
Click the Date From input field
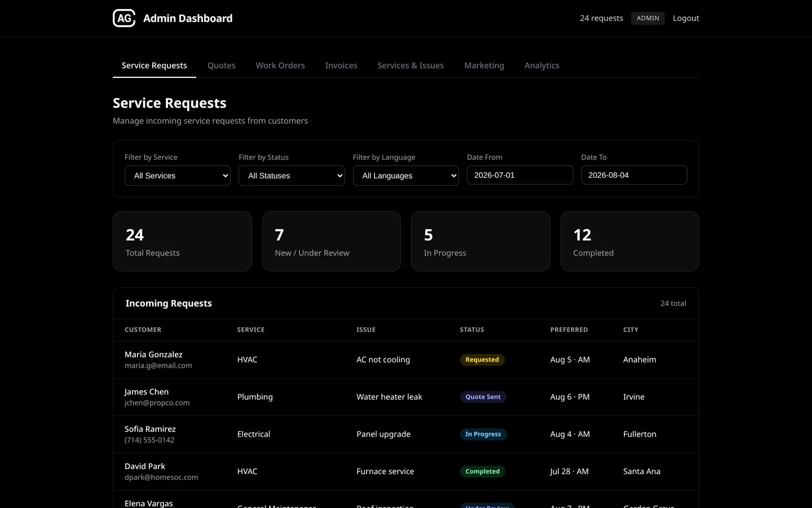tap(520, 175)
